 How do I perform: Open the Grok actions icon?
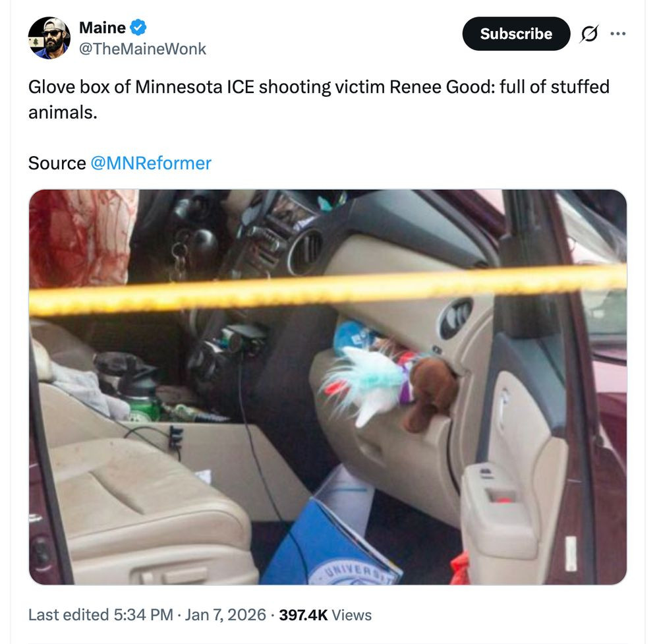point(588,34)
